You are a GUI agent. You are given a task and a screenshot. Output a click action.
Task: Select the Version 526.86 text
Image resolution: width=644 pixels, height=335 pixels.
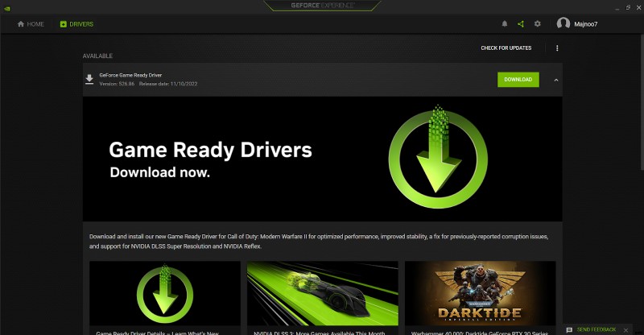click(117, 84)
